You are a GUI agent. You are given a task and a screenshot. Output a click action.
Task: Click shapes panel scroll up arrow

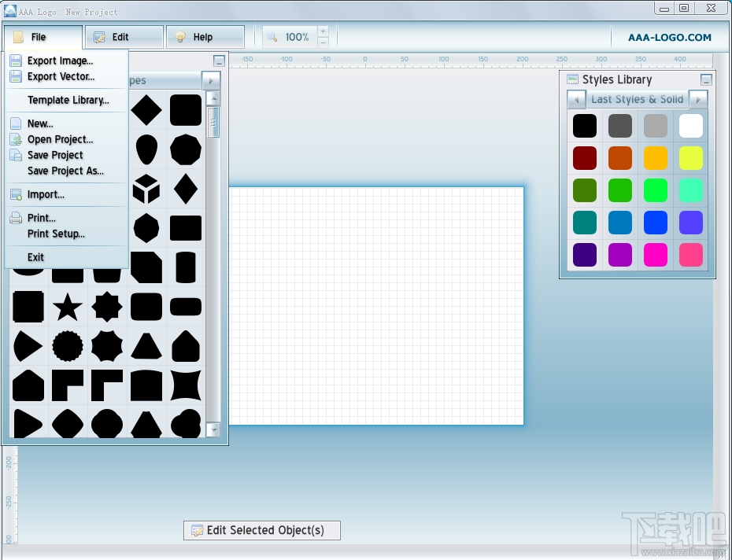click(x=213, y=98)
